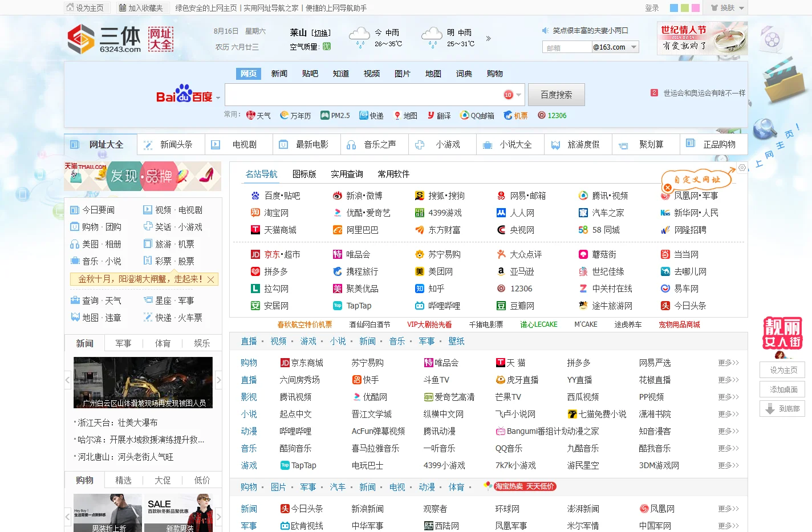Screen dimensions: 812x532
Task: Open 哔哩哔哩 in famous sites grid
Action: 438,306
